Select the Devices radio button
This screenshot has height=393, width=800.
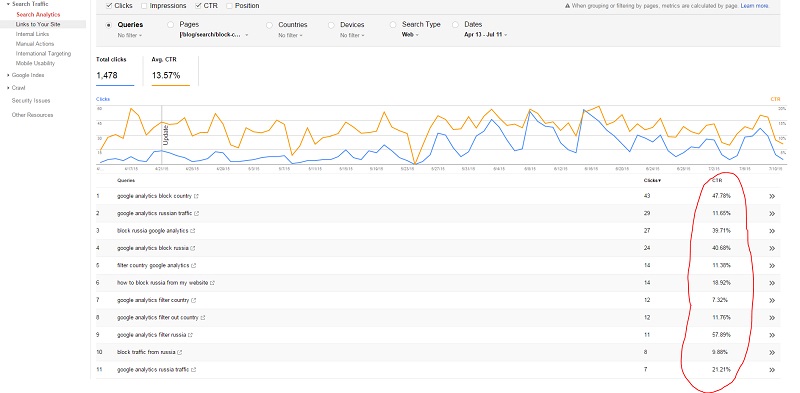[331, 25]
